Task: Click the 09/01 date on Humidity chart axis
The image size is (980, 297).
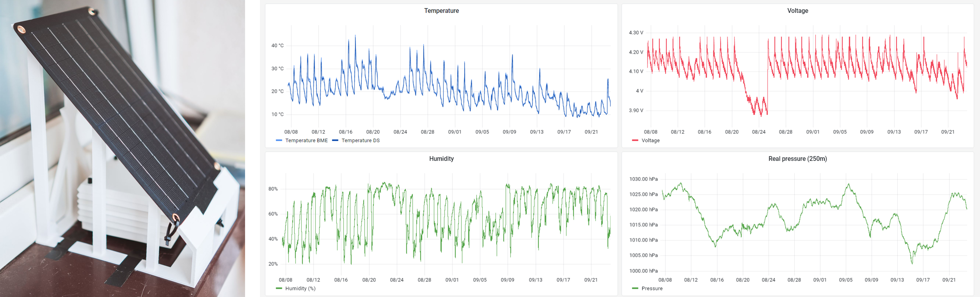Action: [x=452, y=280]
